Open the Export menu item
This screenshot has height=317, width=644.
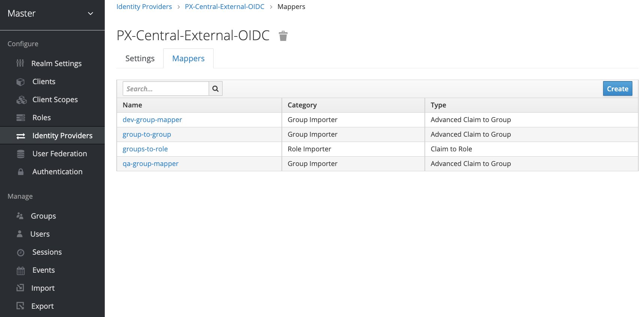coord(42,306)
